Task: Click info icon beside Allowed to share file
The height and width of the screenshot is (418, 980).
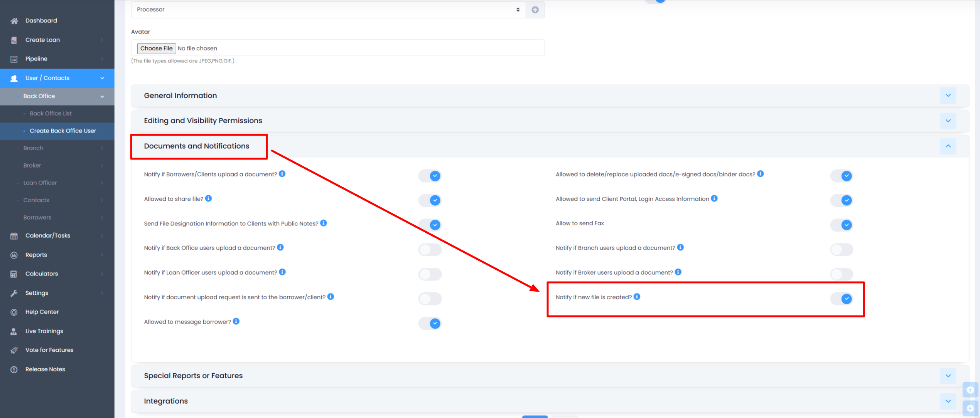Action: (209, 198)
